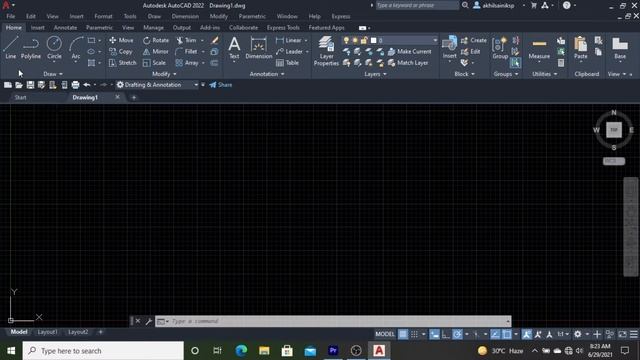This screenshot has width=640, height=360.
Task: Toggle MODEL space button in status bar
Action: 385,334
